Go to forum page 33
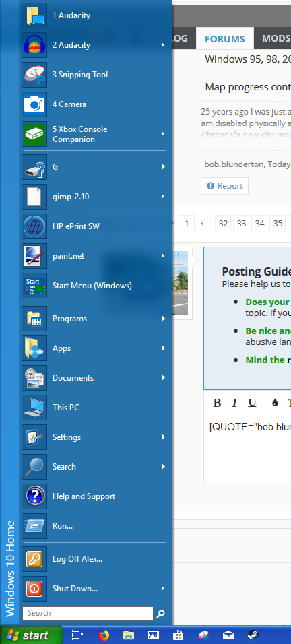The image size is (291, 644). 241,224
